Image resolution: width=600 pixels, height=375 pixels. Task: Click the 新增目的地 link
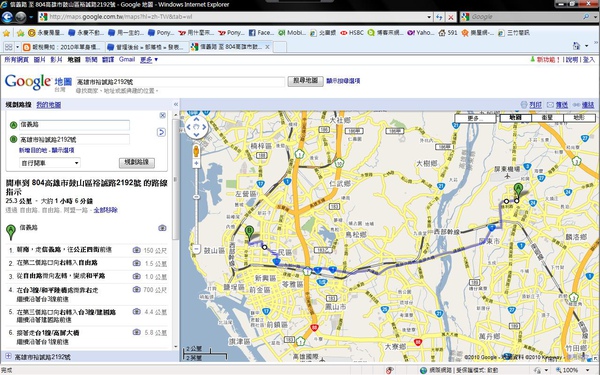(x=33, y=150)
